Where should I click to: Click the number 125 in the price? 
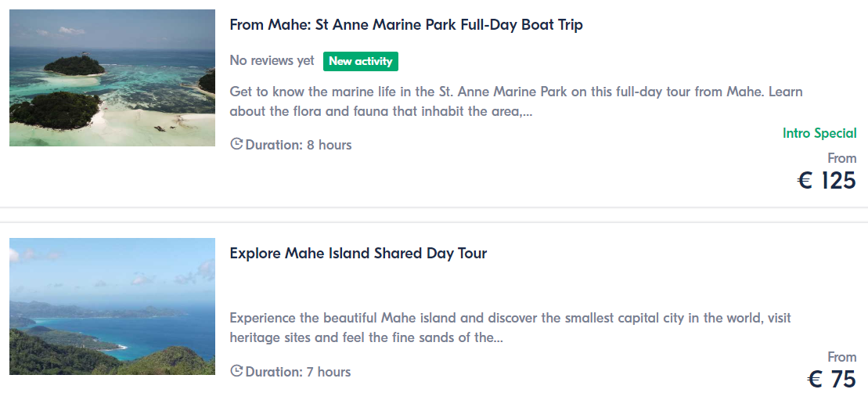(x=838, y=181)
